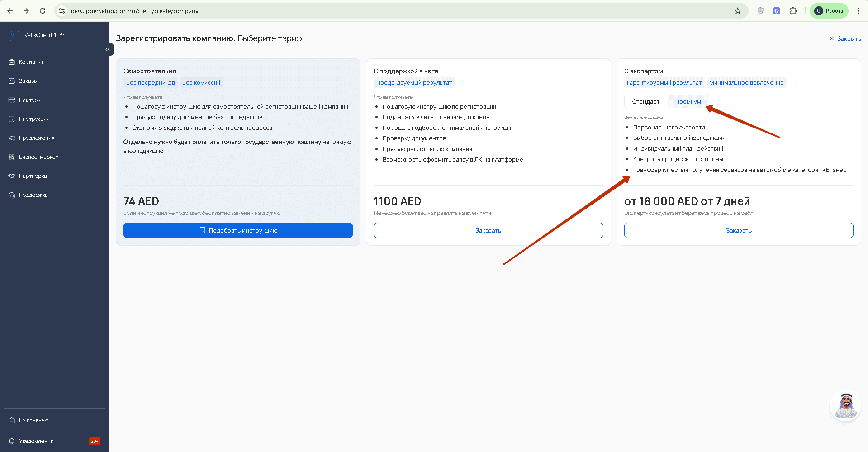Click the instruction icon in Подобрать button
The image size is (868, 452).
203,230
